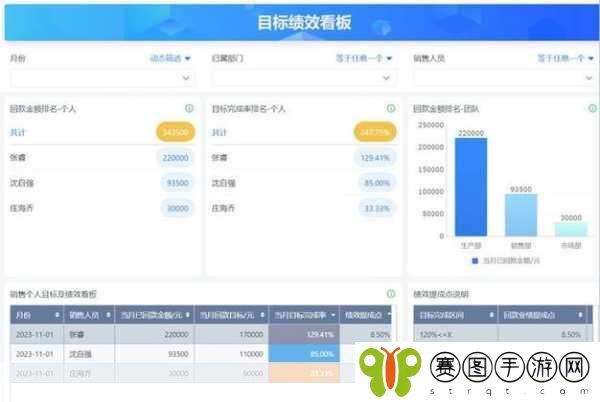
Task: Expand the 归属部门 value selection box
Action: click(x=303, y=78)
